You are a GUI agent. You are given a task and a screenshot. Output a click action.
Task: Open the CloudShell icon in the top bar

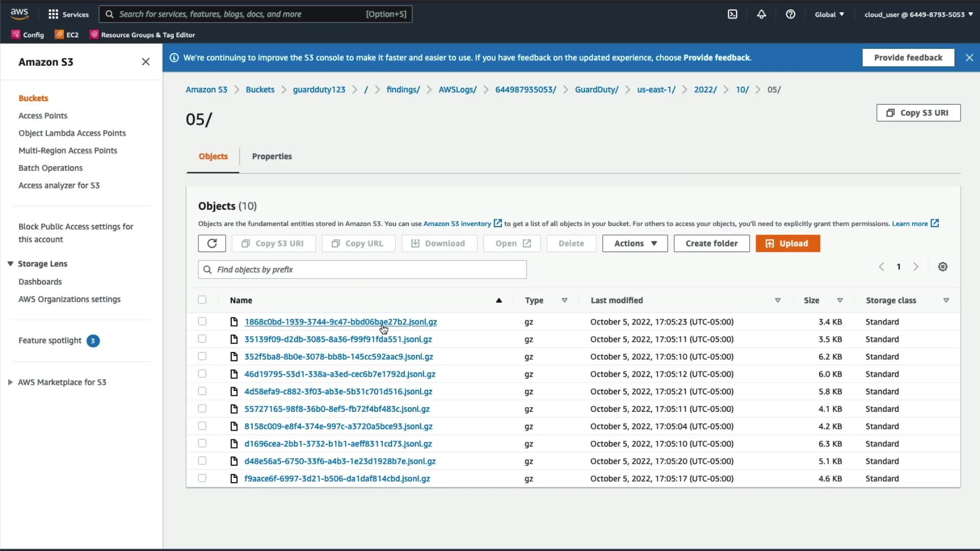pyautogui.click(x=732, y=14)
